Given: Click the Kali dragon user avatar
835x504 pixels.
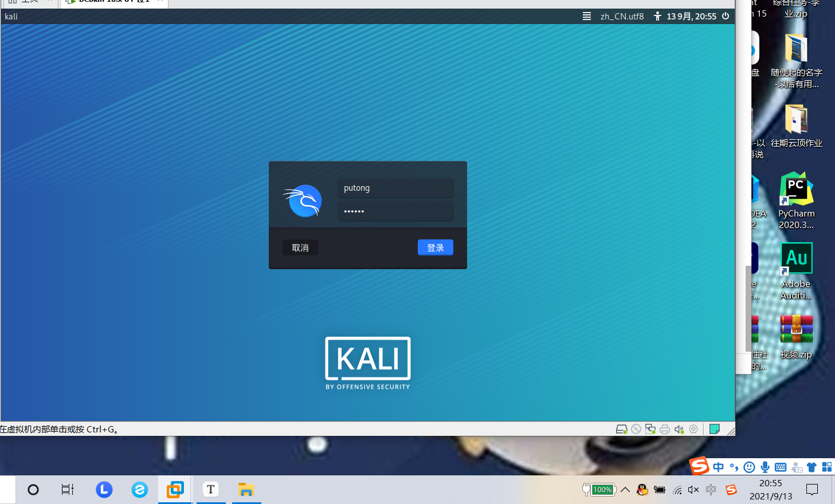Looking at the screenshot, I should [x=303, y=200].
